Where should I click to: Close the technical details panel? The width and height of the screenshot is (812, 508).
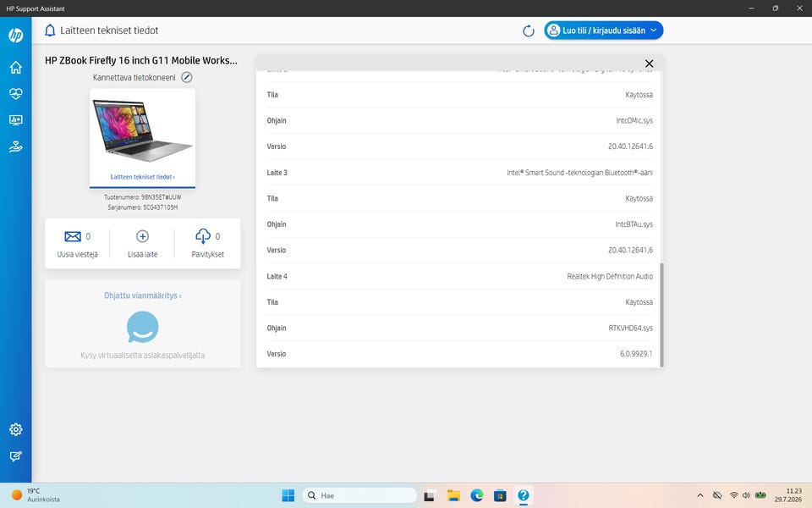click(649, 63)
